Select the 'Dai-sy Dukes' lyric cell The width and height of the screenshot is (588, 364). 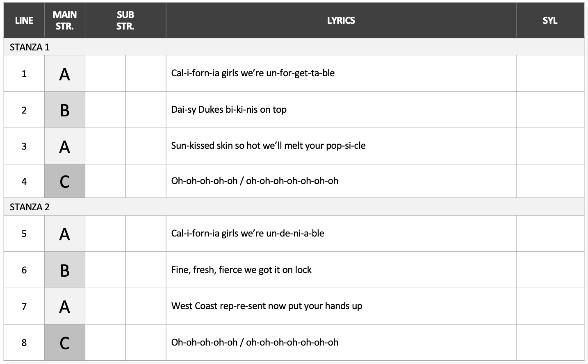point(341,110)
